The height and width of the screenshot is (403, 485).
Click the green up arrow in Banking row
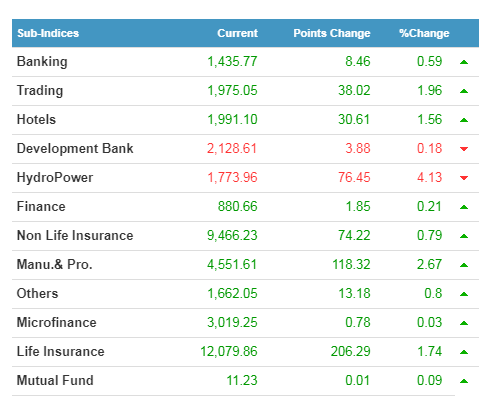pyautogui.click(x=464, y=62)
